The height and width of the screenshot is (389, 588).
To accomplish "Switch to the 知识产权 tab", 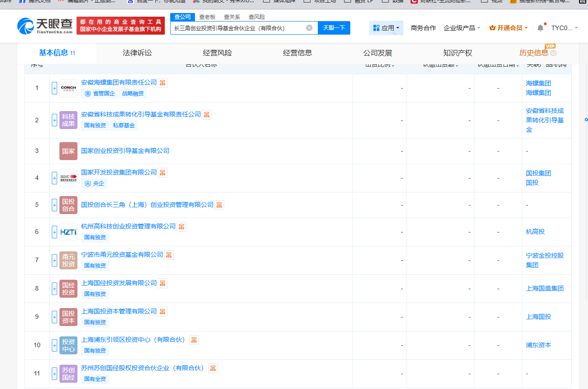I will tap(457, 53).
